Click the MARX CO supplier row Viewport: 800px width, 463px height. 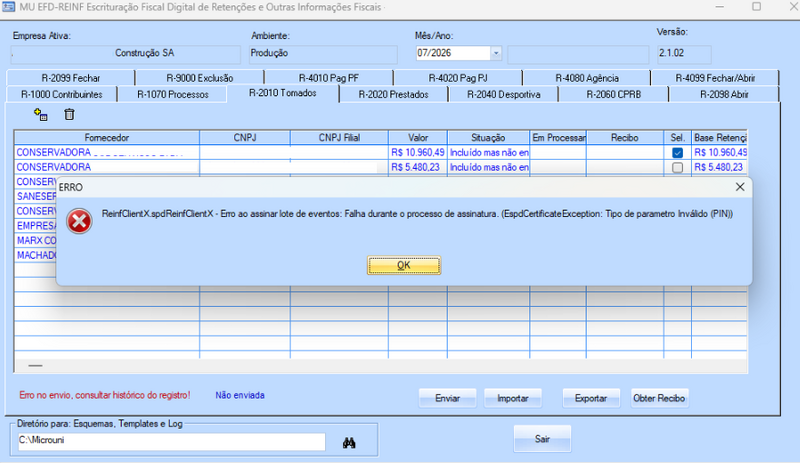click(35, 240)
